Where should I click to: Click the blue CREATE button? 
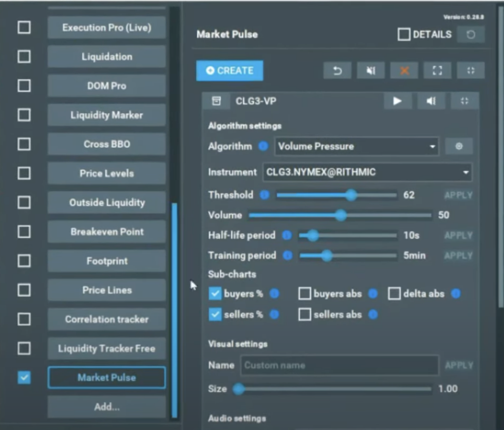[x=230, y=71]
